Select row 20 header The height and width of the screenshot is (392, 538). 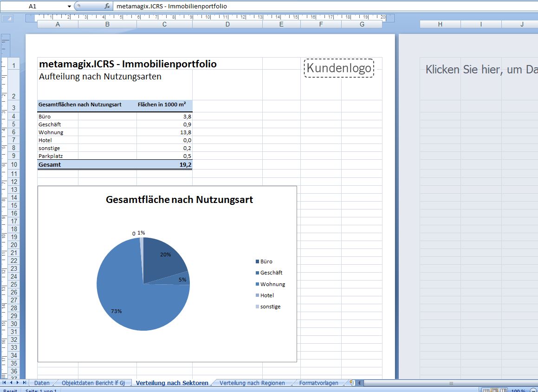coord(14,245)
